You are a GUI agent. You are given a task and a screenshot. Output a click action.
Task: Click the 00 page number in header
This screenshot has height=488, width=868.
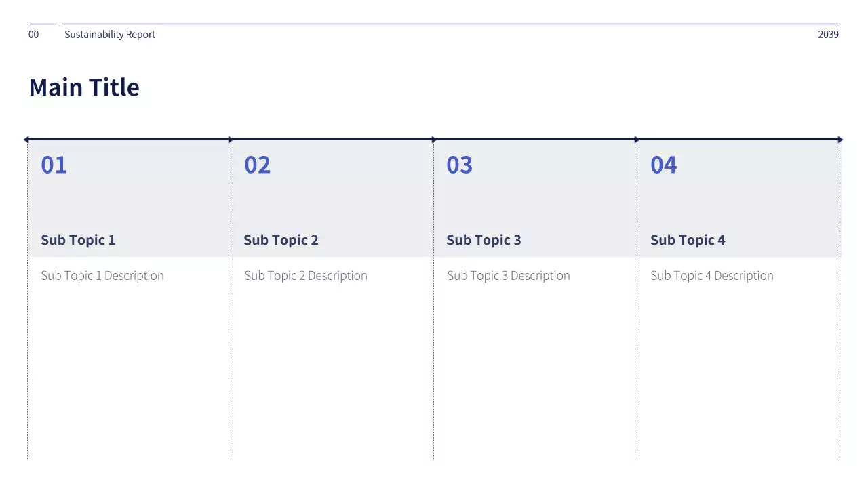coord(34,35)
